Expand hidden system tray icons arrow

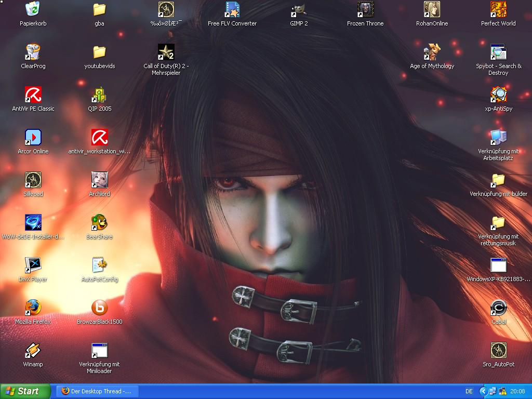[x=483, y=391]
